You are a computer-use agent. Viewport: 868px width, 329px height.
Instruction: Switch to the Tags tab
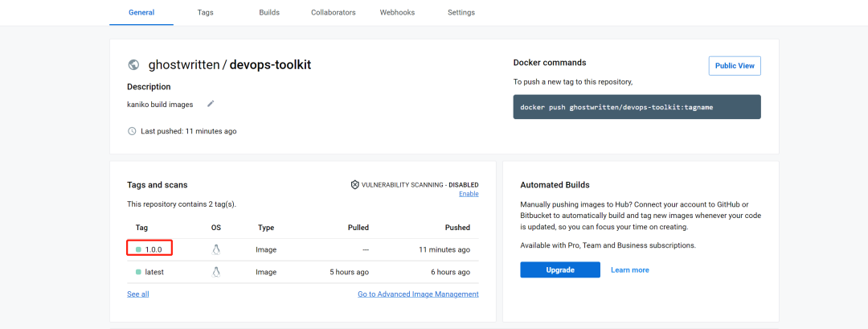(206, 13)
